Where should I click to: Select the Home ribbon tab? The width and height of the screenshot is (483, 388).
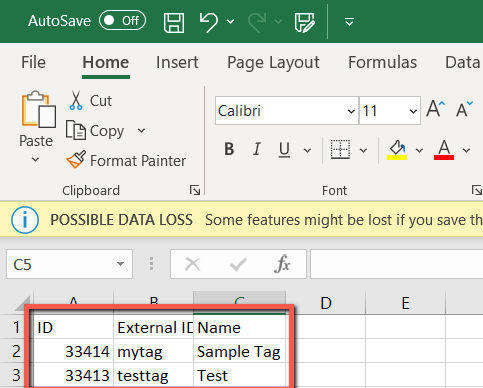[x=106, y=62]
